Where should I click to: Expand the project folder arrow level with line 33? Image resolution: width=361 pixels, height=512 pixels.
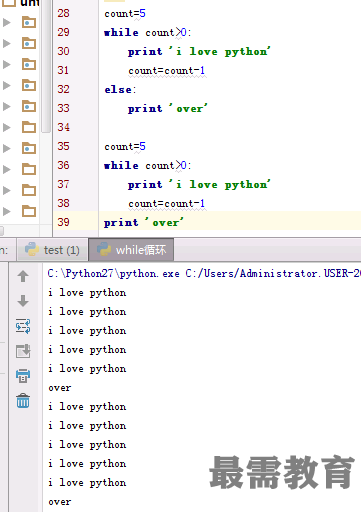7,106
